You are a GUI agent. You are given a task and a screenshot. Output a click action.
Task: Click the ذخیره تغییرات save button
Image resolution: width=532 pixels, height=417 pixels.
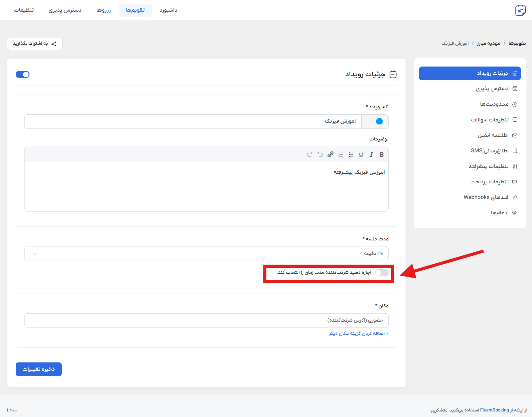coord(39,369)
